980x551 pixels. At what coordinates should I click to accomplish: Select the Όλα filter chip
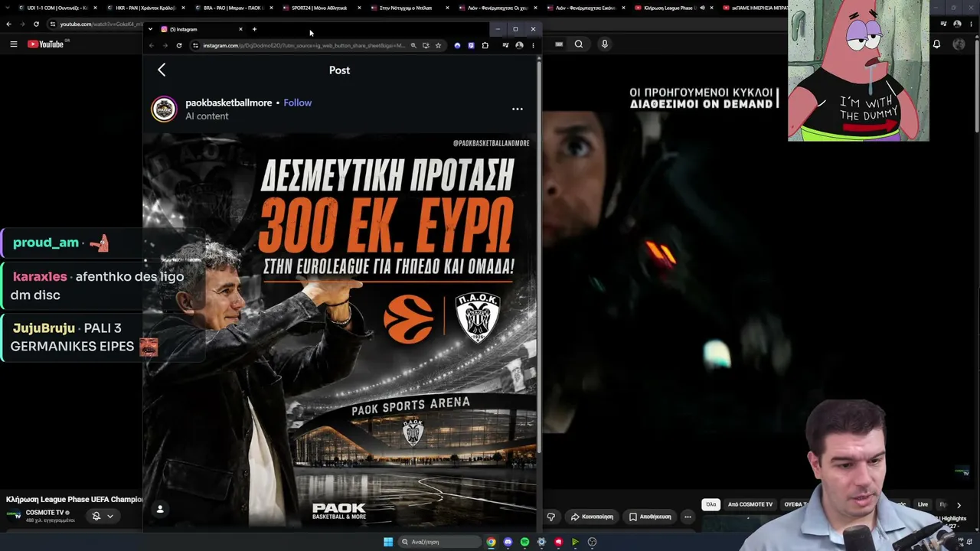click(710, 504)
